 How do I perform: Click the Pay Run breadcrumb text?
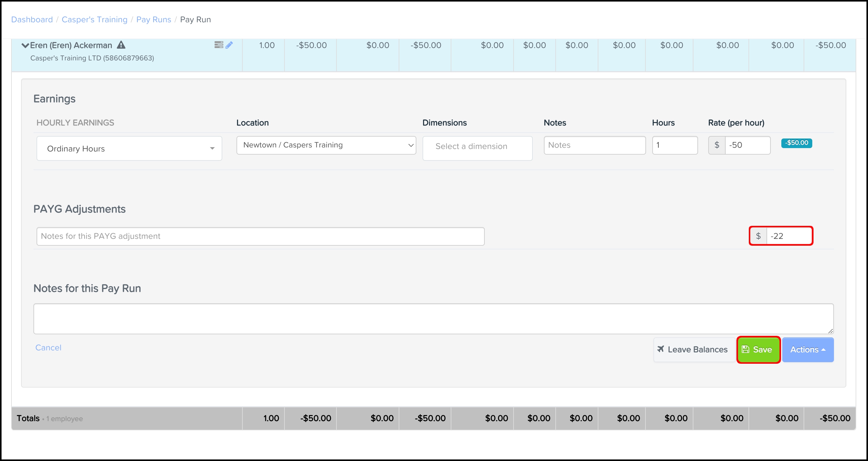point(195,20)
